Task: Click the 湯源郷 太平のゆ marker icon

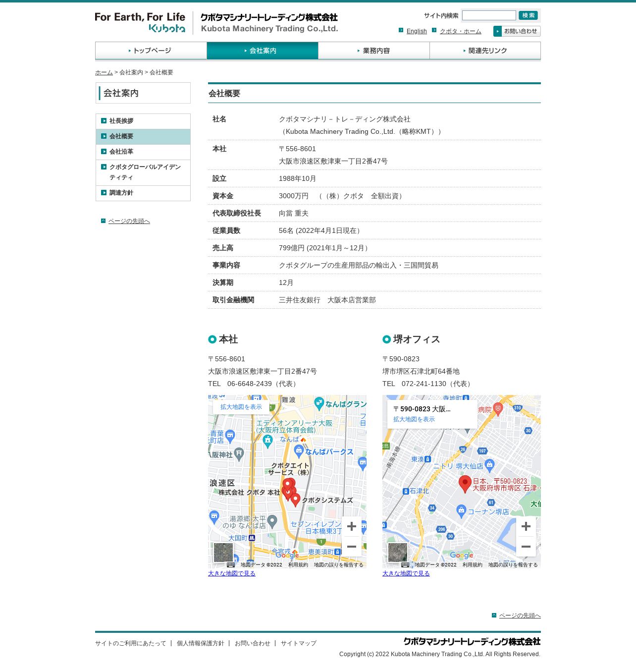Action: coord(272,521)
